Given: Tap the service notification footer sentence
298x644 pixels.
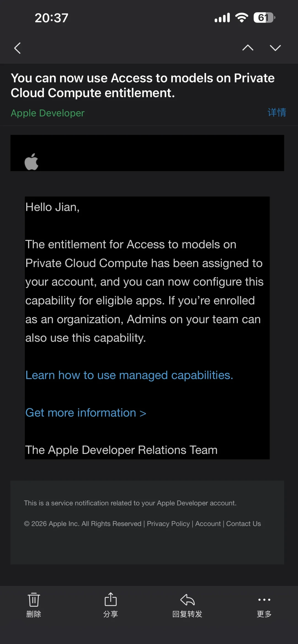Looking at the screenshot, I should tap(130, 503).
